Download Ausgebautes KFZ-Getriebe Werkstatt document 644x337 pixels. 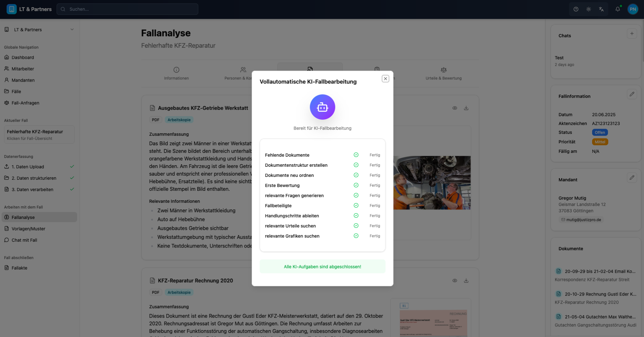pos(466,108)
